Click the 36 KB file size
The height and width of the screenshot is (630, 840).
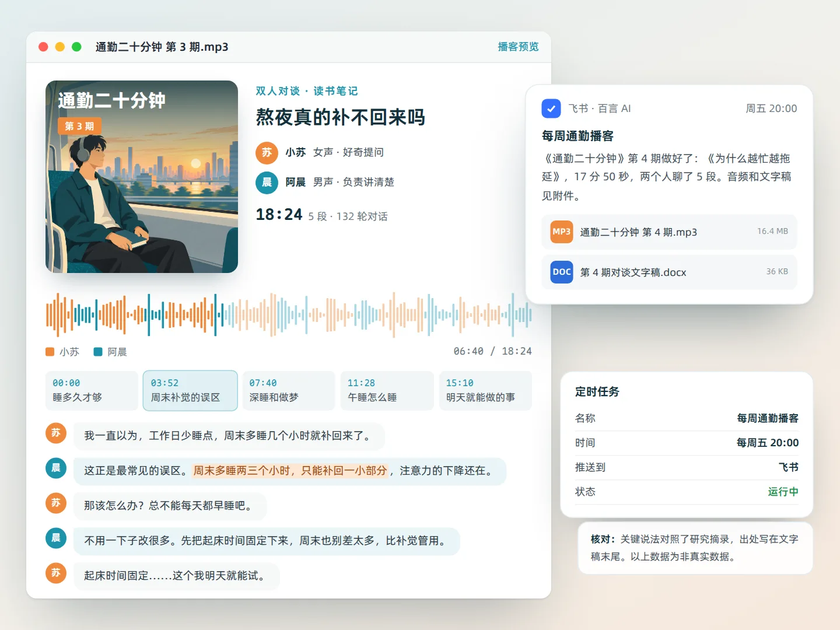tap(777, 271)
